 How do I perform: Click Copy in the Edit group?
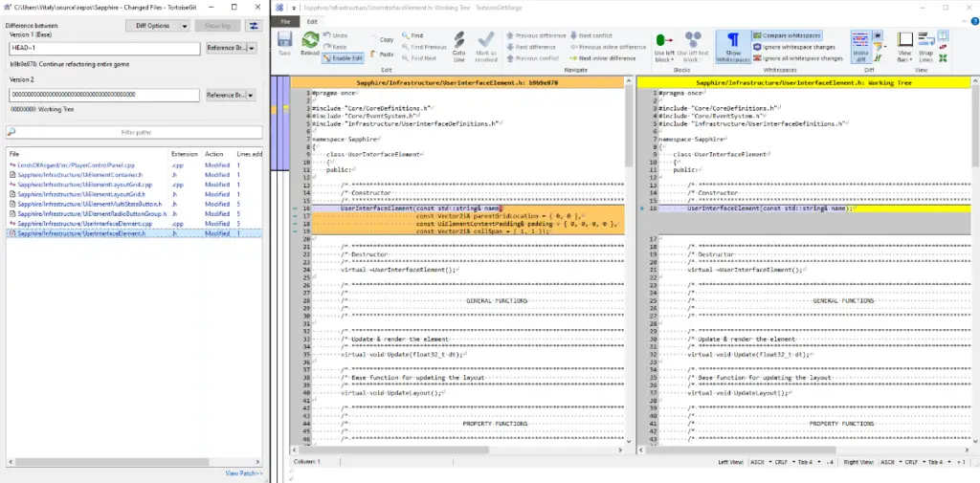(382, 39)
